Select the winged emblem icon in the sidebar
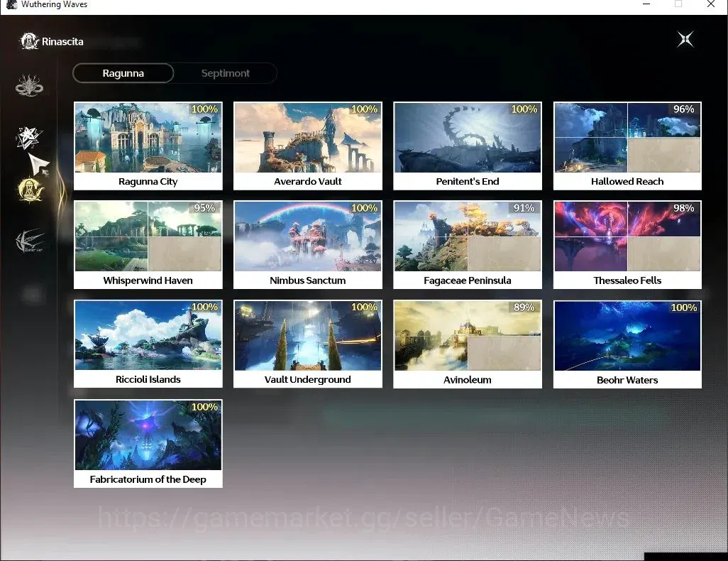The height and width of the screenshot is (561, 728). 29,241
